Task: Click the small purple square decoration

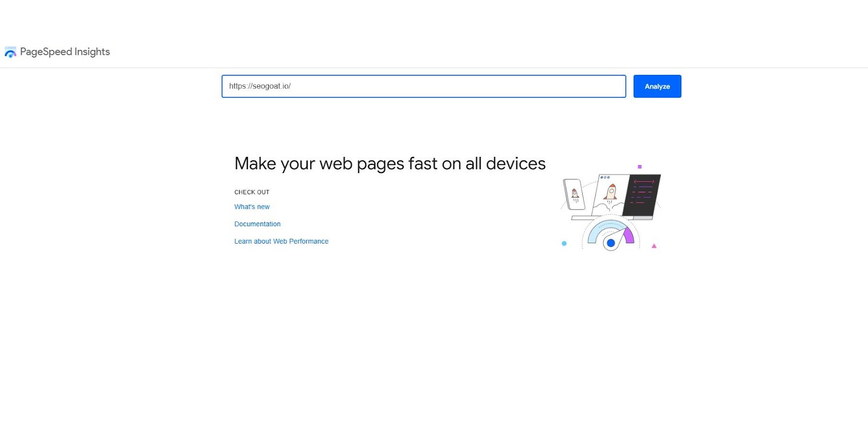Action: click(x=640, y=167)
